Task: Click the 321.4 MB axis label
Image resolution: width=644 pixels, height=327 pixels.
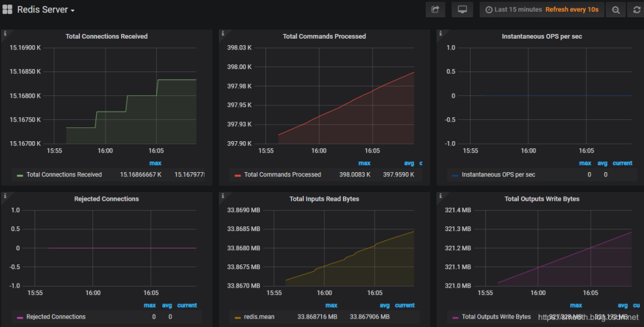Action: [458, 210]
